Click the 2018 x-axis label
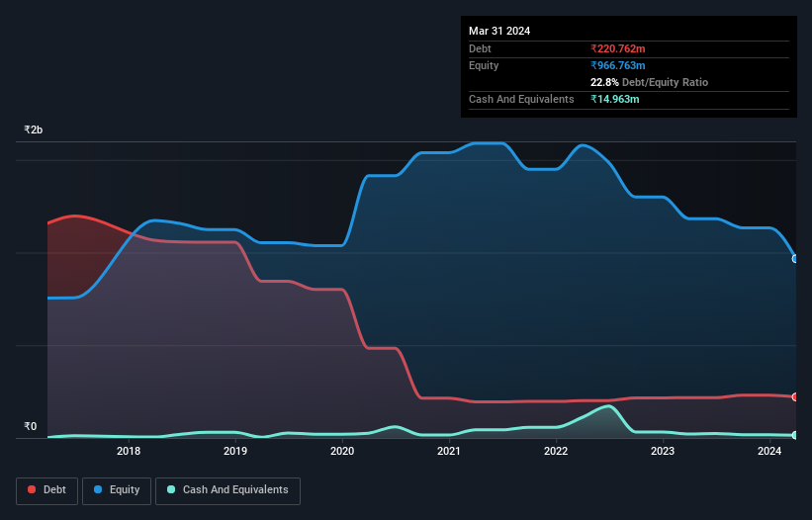This screenshot has height=520, width=812. click(x=129, y=451)
